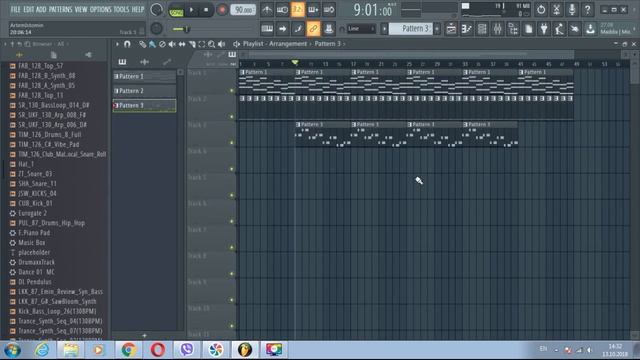Select the playlist Delete tool

(x=162, y=44)
